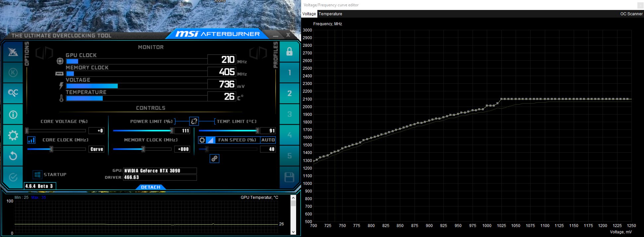Click the 736 mV voltage readout
The image size is (644, 237).
tap(222, 84)
